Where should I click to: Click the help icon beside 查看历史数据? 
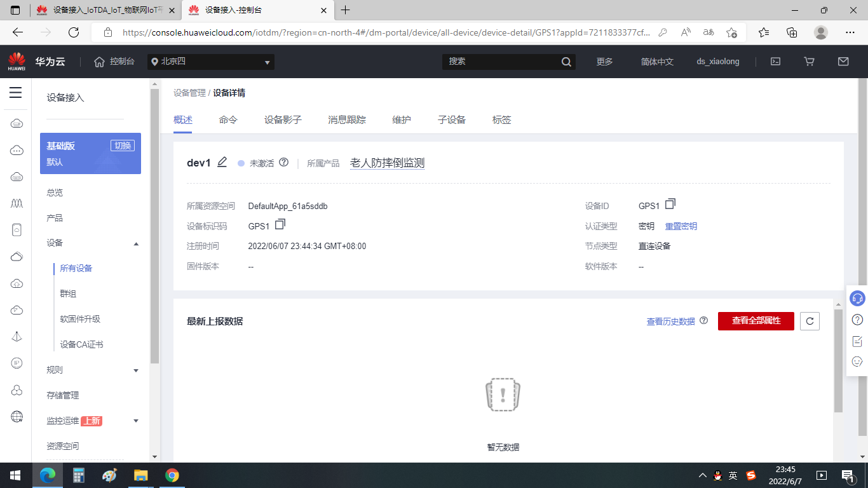pos(704,321)
